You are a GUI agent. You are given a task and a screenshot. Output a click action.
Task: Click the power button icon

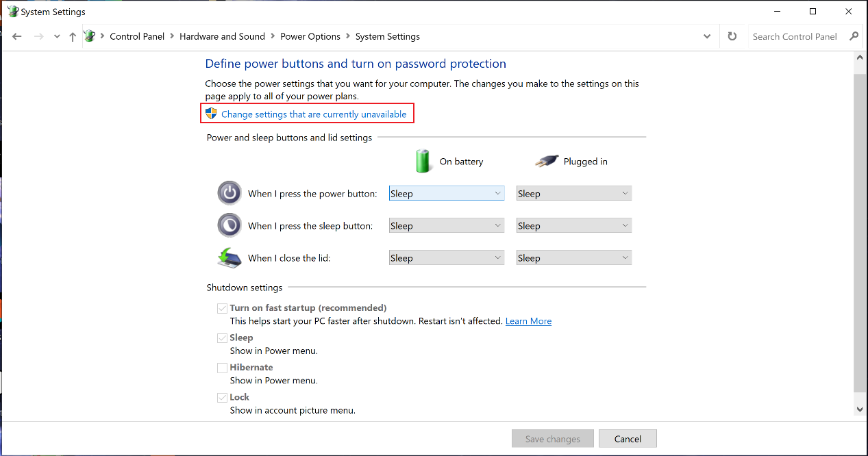[x=230, y=193]
